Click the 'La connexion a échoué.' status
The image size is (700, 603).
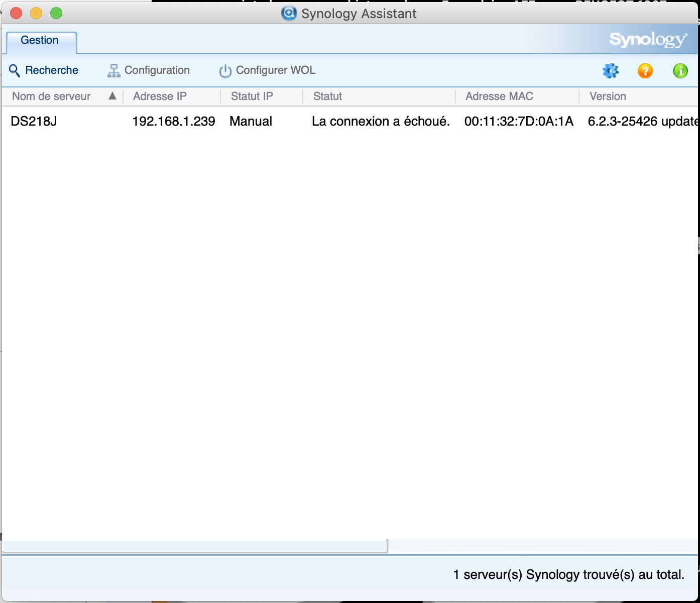381,121
